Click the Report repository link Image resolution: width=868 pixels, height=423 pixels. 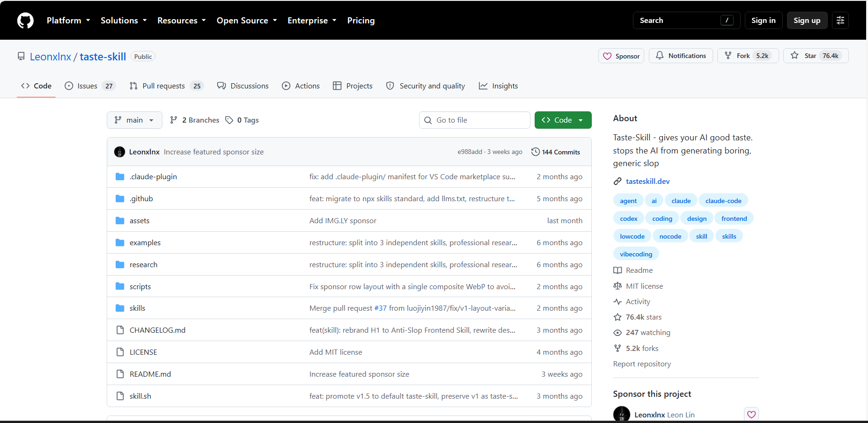pos(642,364)
